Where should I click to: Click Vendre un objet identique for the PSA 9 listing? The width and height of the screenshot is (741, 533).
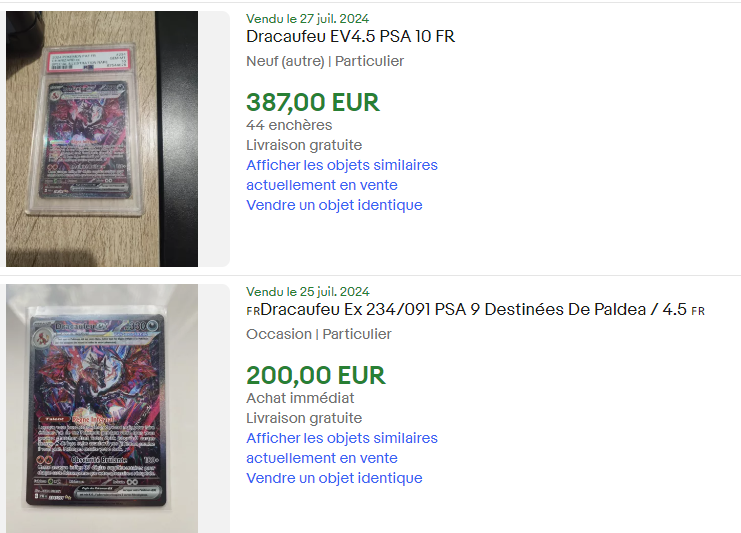tap(334, 478)
